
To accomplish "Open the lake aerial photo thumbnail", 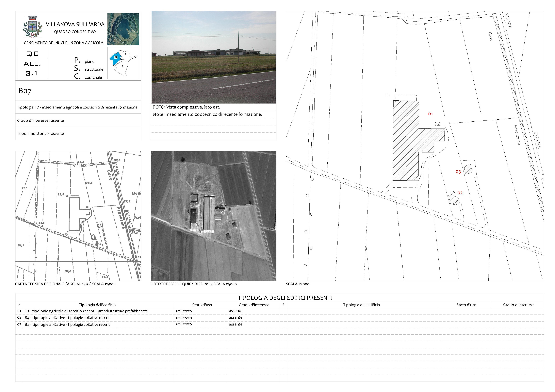I will 123,29.
